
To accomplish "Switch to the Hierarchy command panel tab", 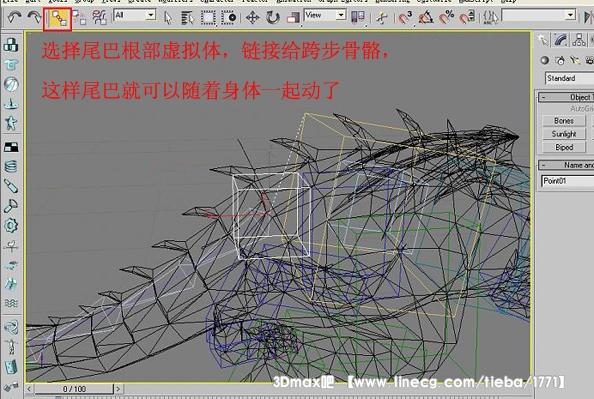I will 578,40.
